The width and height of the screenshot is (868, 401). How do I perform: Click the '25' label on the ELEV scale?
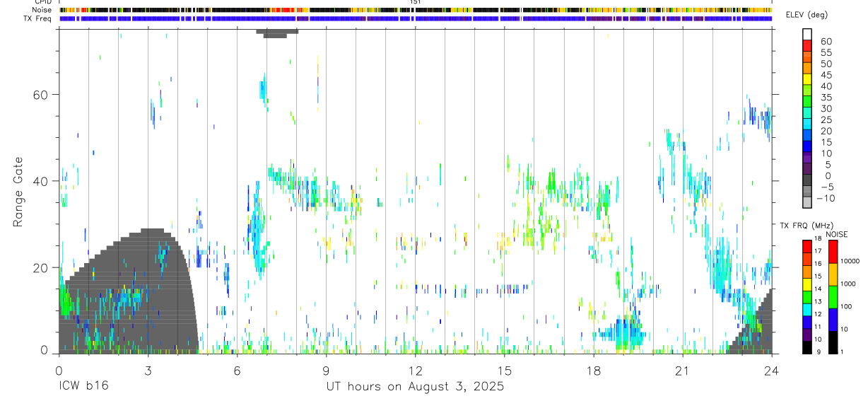pyautogui.click(x=826, y=120)
